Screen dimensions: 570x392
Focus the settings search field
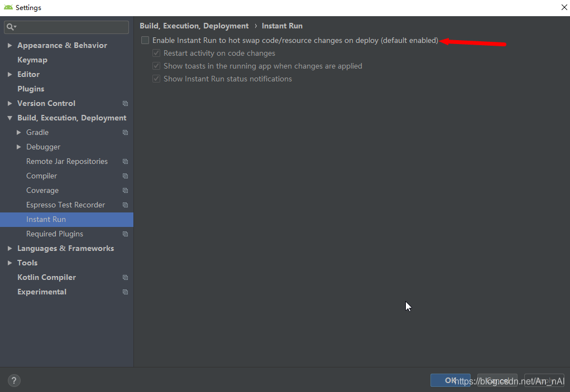tap(66, 27)
